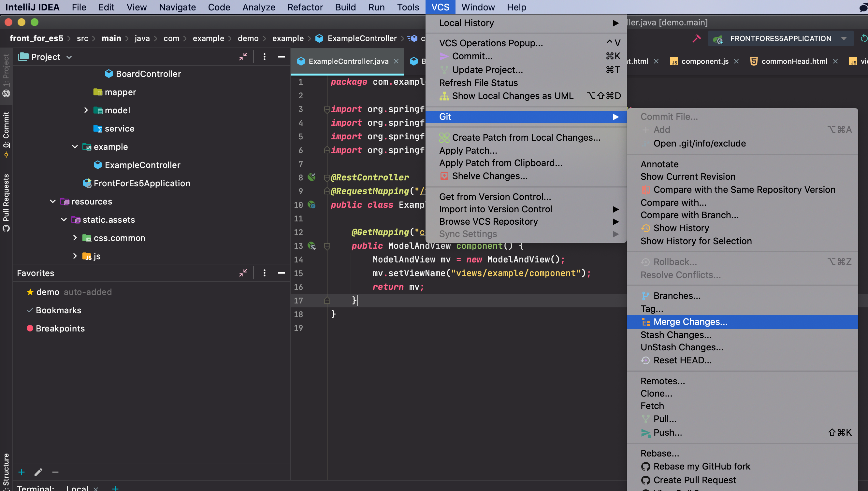Click the IntelliJ IDEA application menu
This screenshot has width=868, height=491.
pyautogui.click(x=32, y=7)
